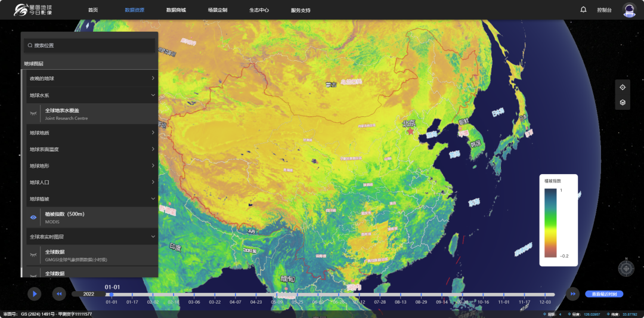Collapse the 地球水系 group
Image resolution: width=644 pixels, height=318 pixels.
92,95
